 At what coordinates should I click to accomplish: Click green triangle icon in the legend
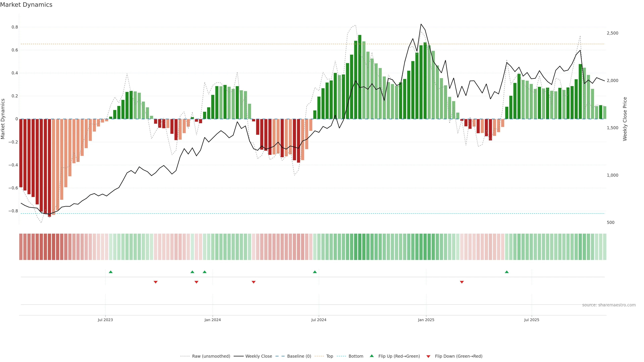tap(372, 356)
